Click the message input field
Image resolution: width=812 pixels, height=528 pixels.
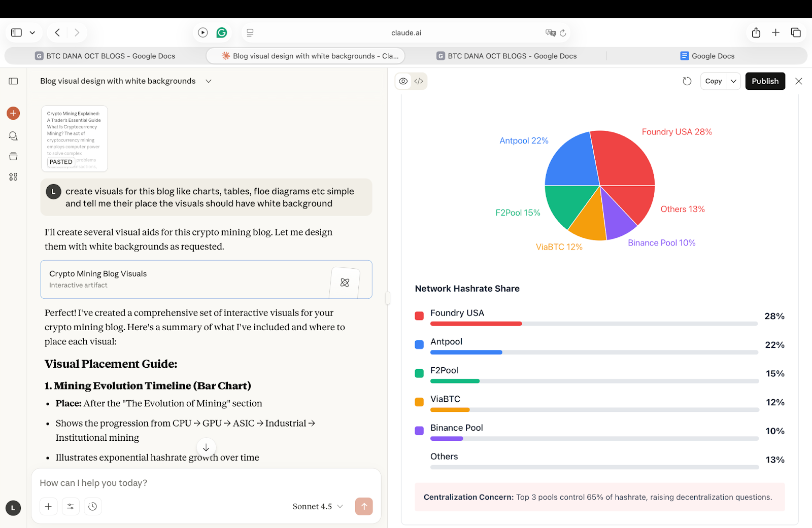[203, 483]
